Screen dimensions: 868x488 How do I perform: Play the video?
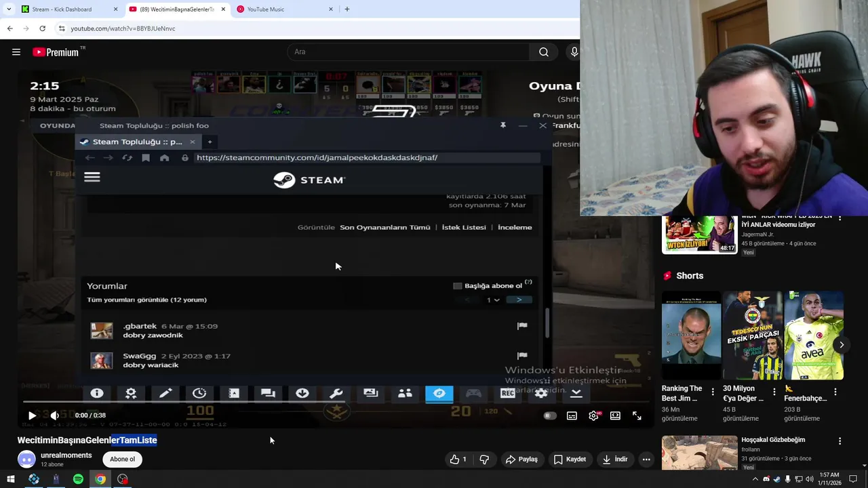(32, 415)
